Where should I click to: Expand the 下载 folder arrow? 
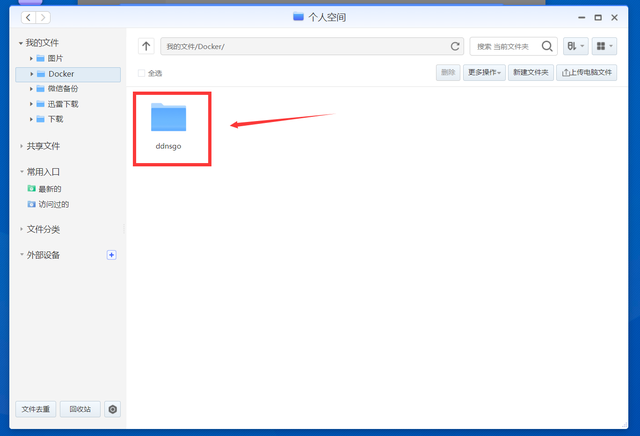[31, 119]
